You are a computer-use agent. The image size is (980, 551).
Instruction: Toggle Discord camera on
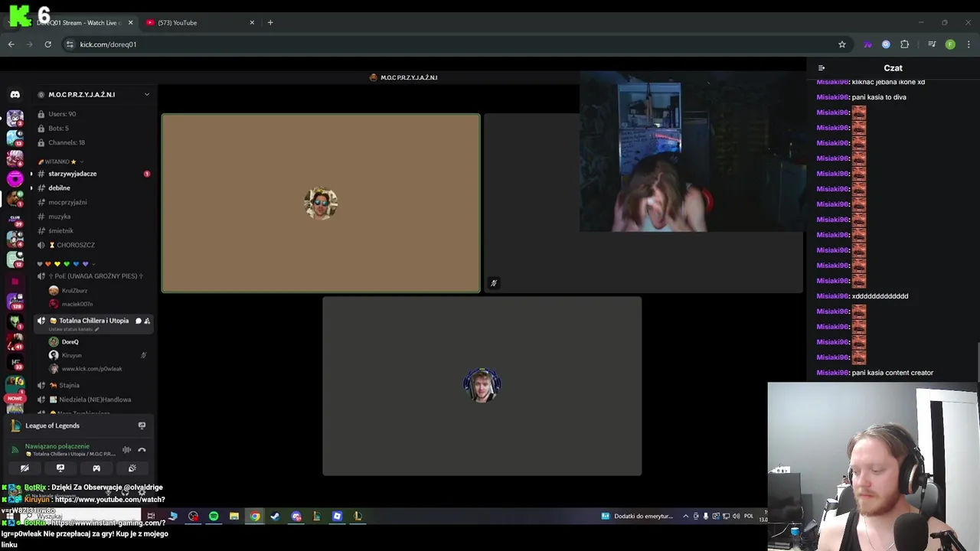[24, 468]
